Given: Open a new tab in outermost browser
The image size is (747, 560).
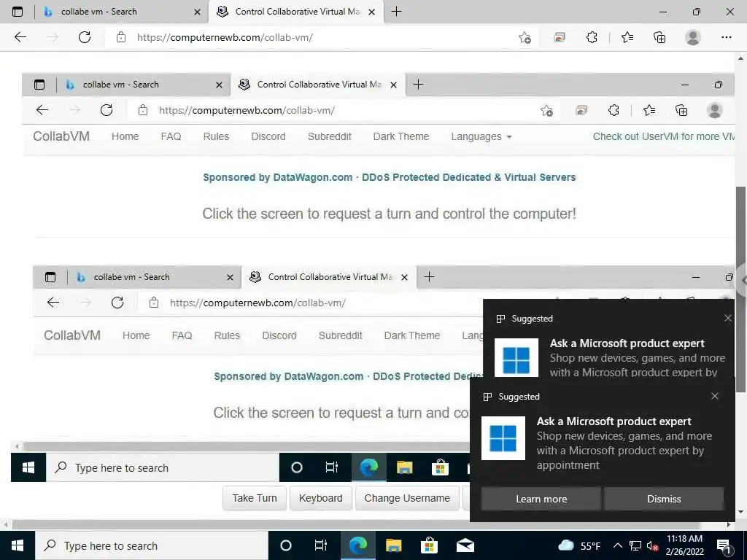Looking at the screenshot, I should [x=396, y=12].
